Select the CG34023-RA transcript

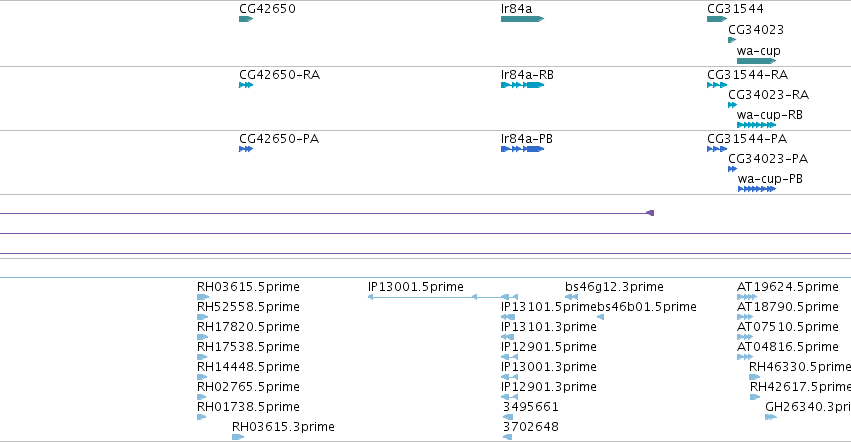coord(732,105)
